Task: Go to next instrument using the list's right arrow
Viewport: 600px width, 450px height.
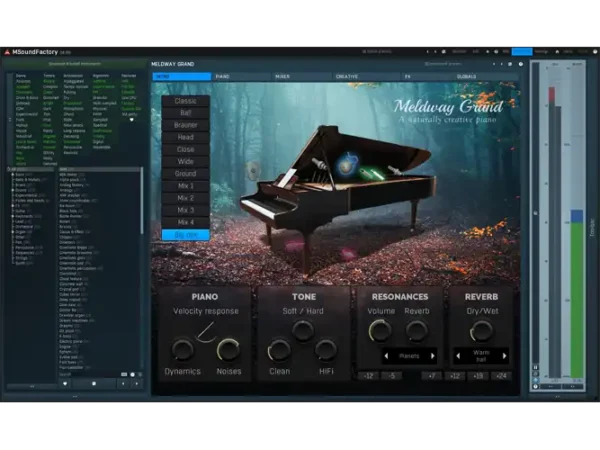Action: point(137,383)
